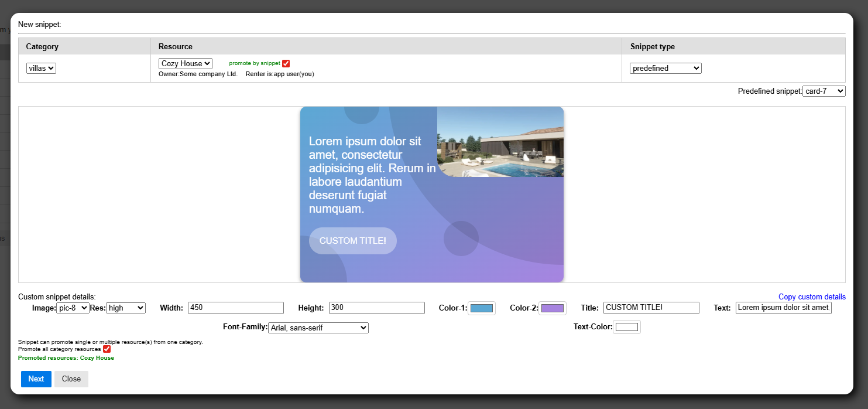Open the Category dropdown showing villas
The image size is (868, 409).
pyautogui.click(x=41, y=69)
